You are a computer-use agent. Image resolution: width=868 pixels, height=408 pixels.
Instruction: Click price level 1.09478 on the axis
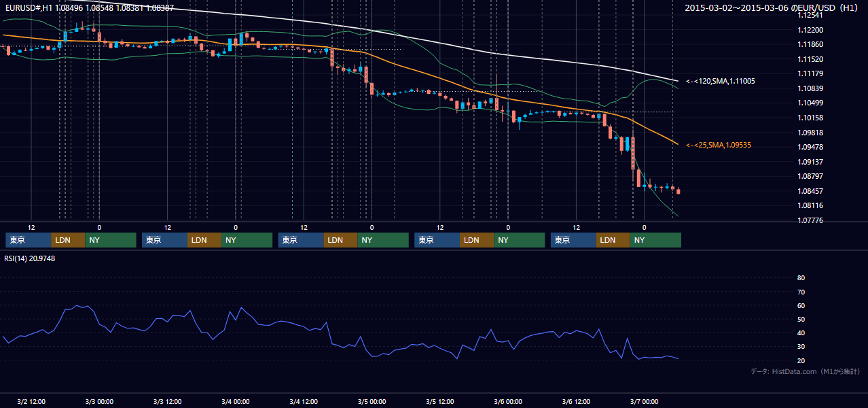(x=810, y=147)
